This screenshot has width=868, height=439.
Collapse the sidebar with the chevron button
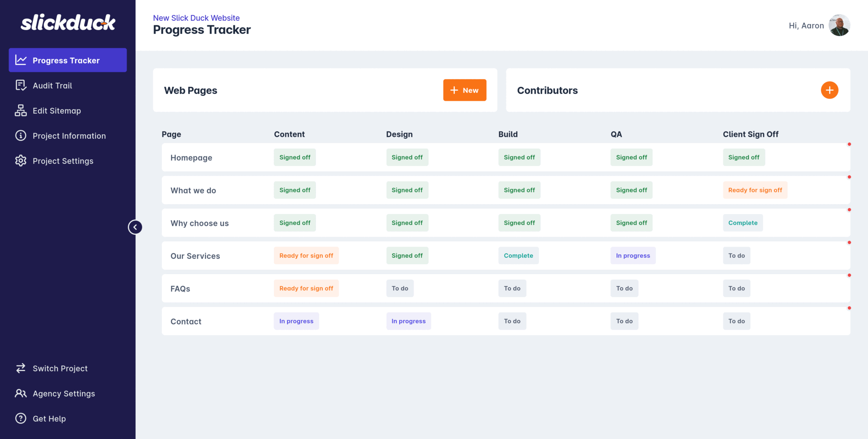(135, 227)
